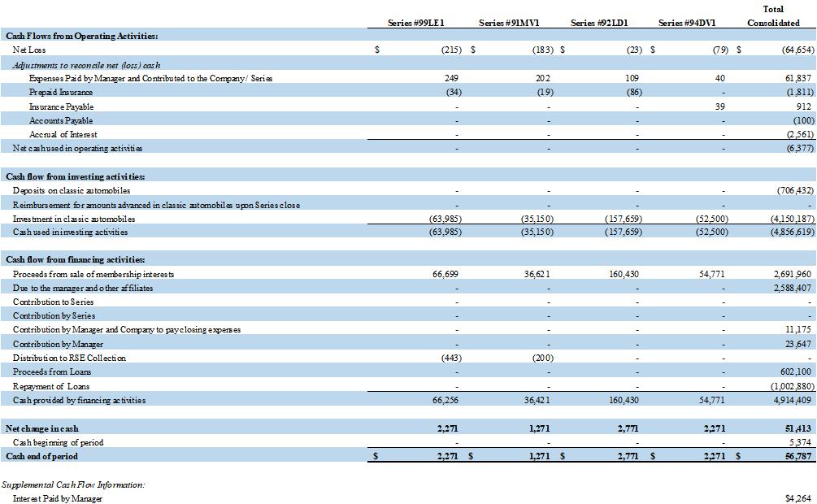The width and height of the screenshot is (817, 504).
Task: Click the Total Consolidated column header
Action: pyautogui.click(x=773, y=16)
